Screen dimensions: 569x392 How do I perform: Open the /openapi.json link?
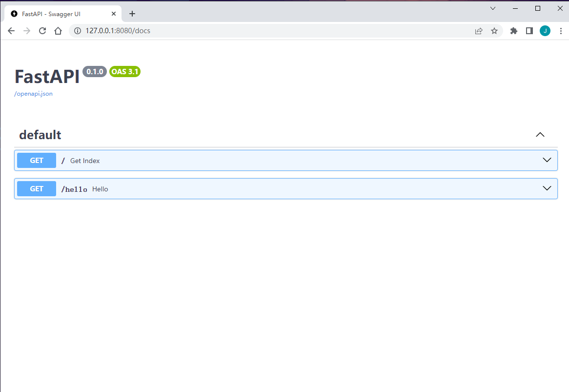[x=33, y=93]
